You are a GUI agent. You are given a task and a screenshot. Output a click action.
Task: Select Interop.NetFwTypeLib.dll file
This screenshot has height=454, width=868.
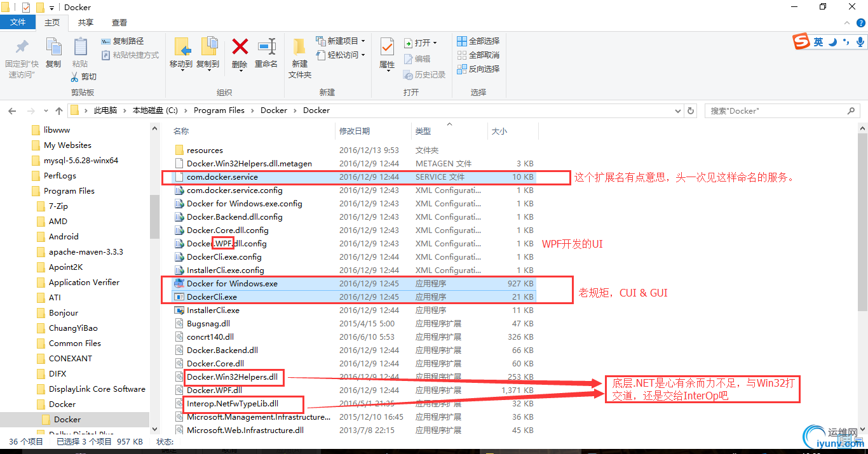[x=354, y=403]
